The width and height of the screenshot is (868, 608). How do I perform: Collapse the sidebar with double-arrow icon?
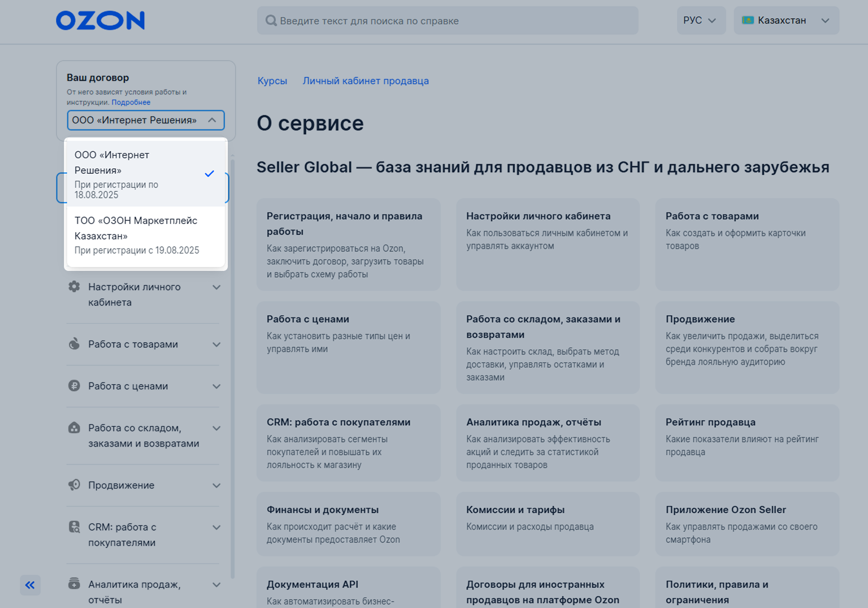(x=30, y=585)
